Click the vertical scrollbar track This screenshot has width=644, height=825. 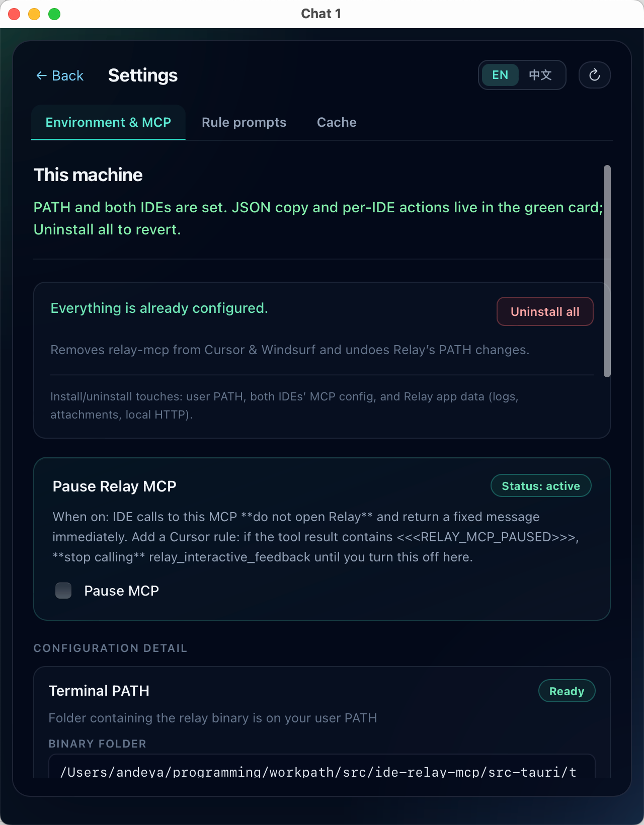point(606,272)
